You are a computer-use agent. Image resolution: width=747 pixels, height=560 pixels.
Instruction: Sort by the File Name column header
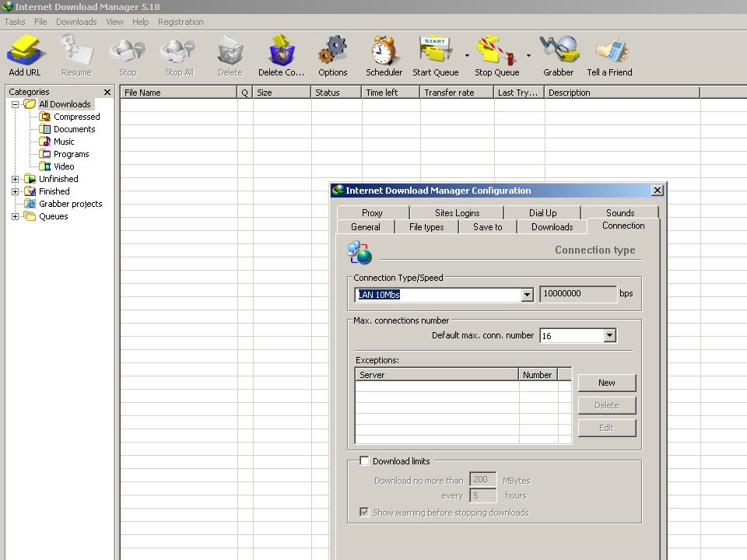point(179,93)
